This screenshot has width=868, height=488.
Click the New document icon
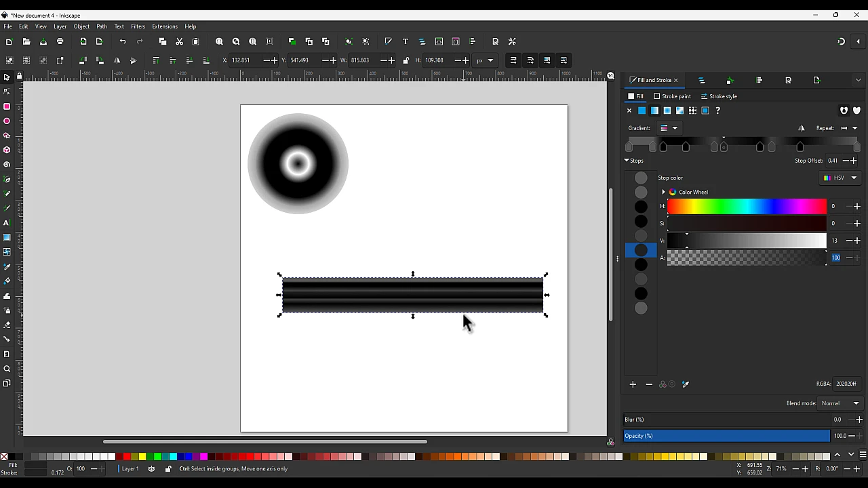point(9,42)
